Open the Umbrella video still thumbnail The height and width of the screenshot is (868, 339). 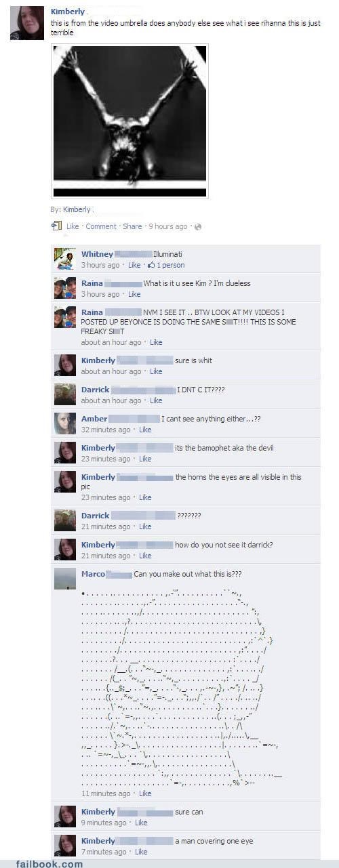pos(130,121)
